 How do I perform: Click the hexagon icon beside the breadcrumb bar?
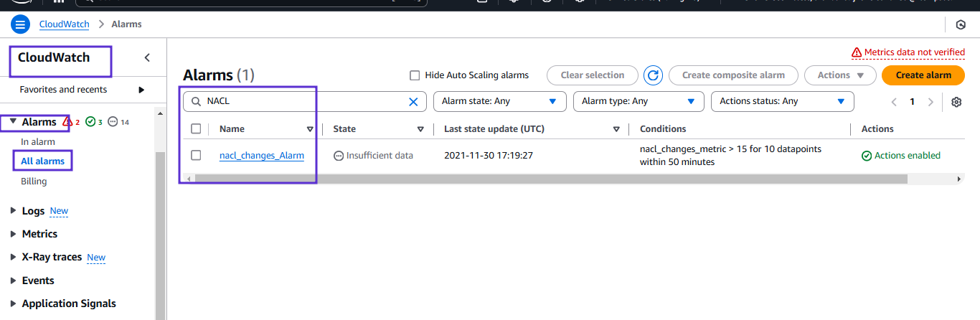pos(961,24)
